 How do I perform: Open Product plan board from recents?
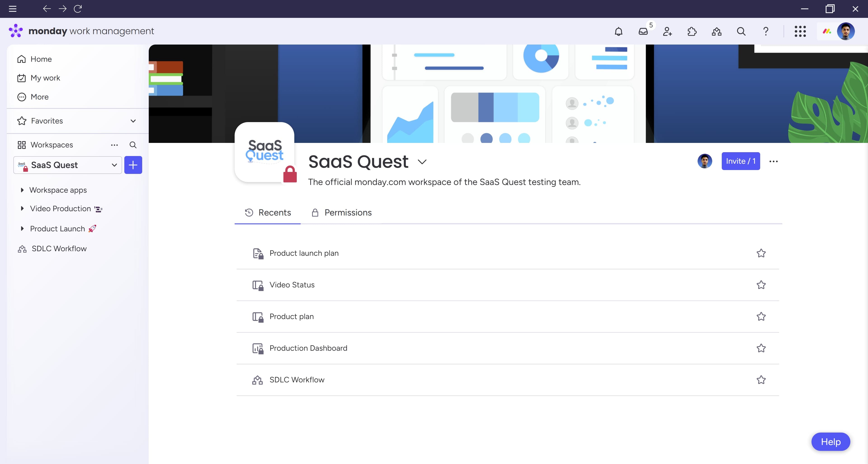point(291,316)
